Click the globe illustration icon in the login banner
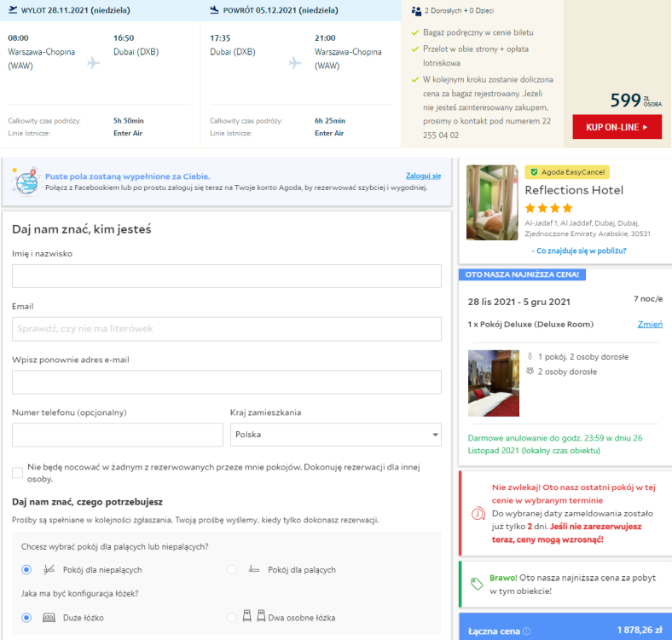 [26, 182]
